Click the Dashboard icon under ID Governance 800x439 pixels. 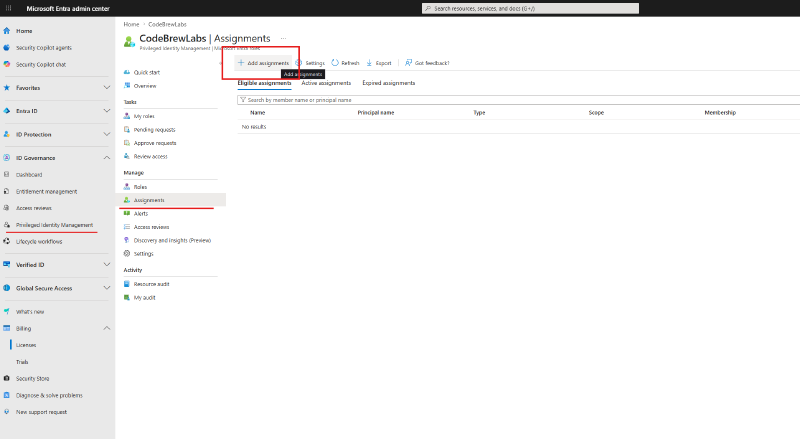pos(7,175)
